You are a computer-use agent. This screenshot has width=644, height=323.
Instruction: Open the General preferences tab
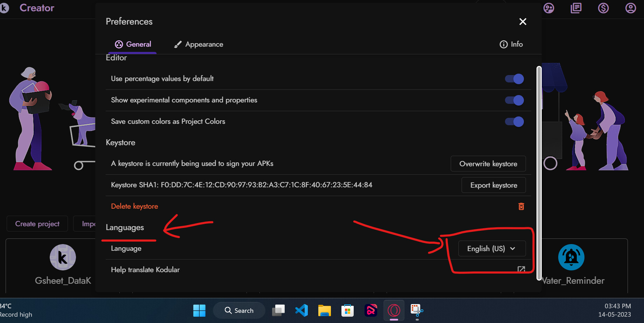point(133,44)
